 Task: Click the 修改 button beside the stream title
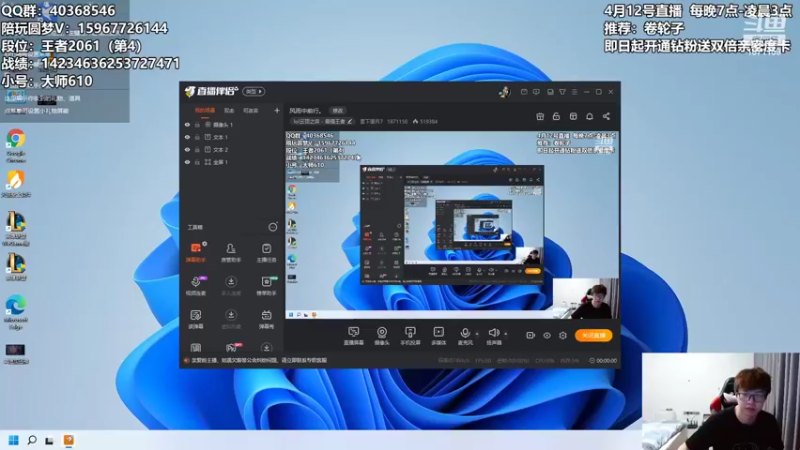click(338, 110)
